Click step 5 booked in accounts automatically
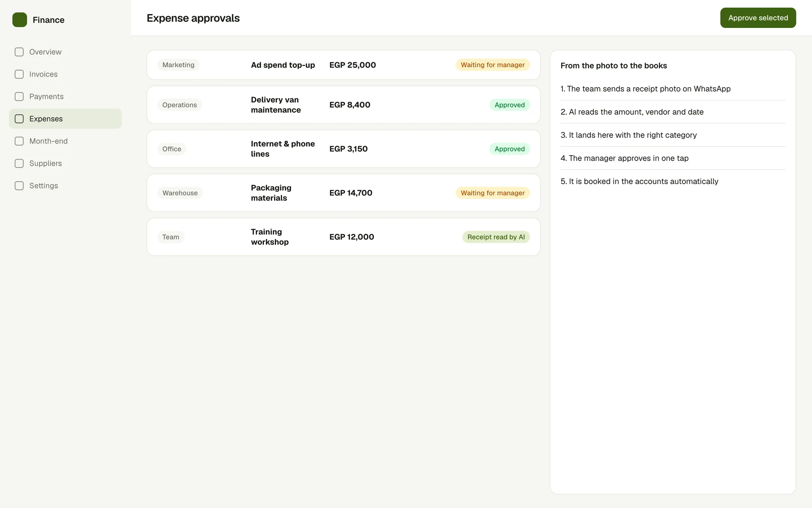The image size is (812, 508). (x=639, y=182)
